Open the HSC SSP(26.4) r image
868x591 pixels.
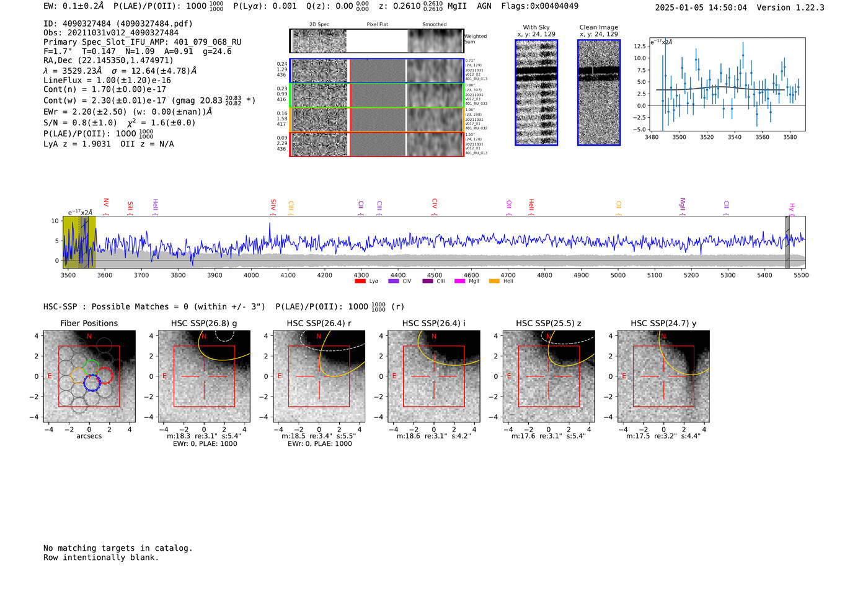(x=319, y=376)
